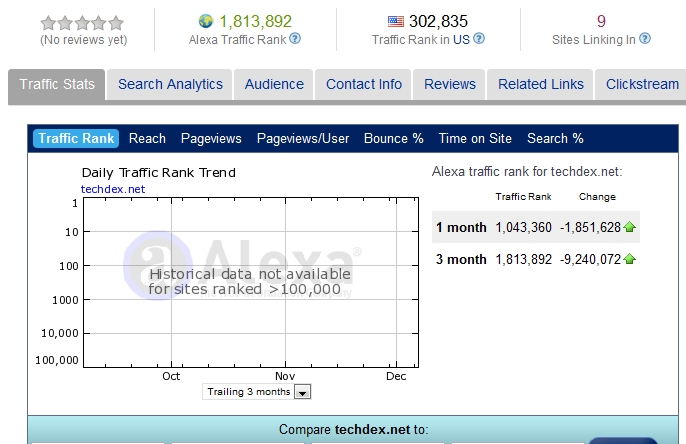Click the US link in Traffic Rank in US
This screenshot has height=444, width=686.
pyautogui.click(x=461, y=40)
